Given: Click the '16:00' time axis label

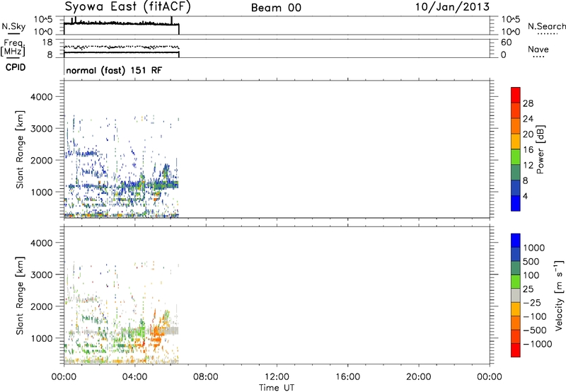Looking at the screenshot, I should 347,377.
